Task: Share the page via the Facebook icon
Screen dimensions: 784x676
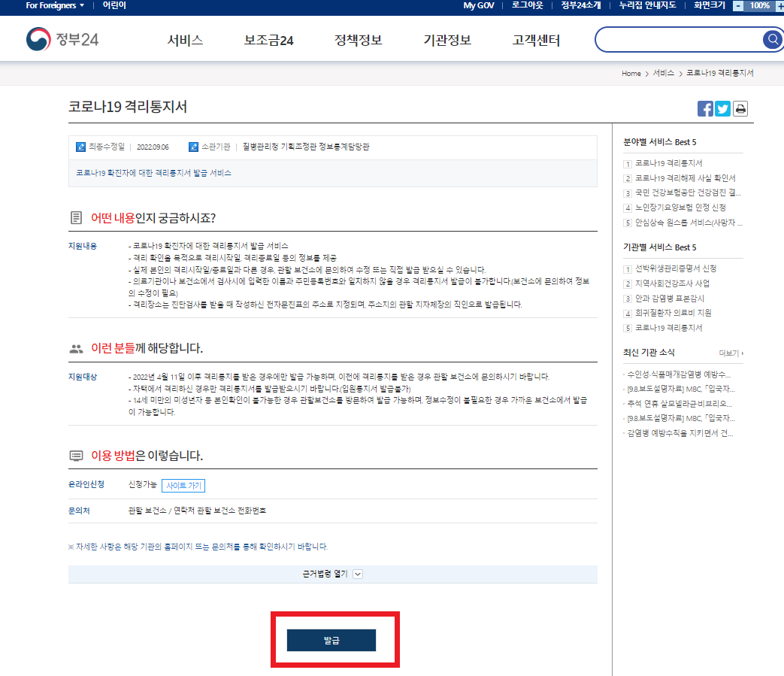Action: [x=705, y=108]
